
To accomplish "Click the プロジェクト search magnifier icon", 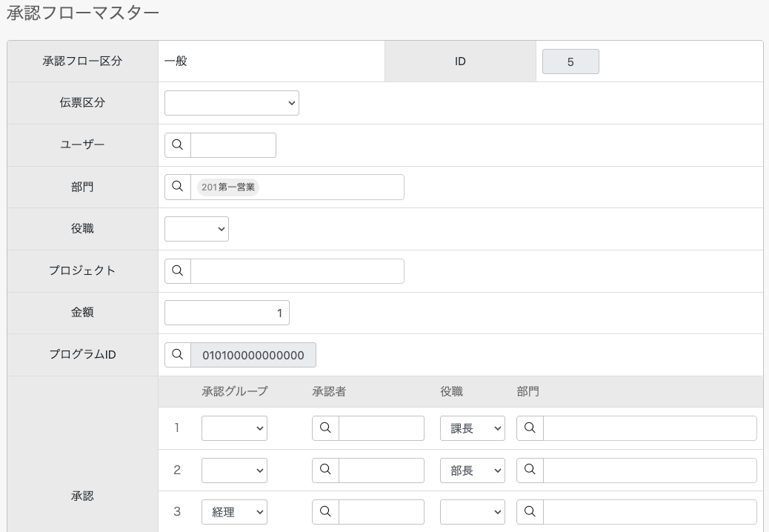I will [178, 271].
